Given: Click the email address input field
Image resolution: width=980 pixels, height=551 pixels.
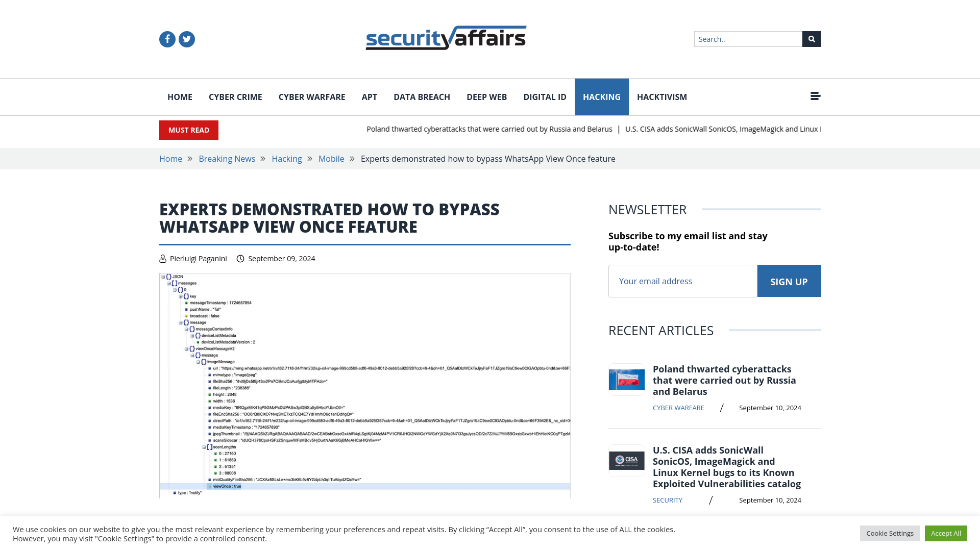Looking at the screenshot, I should pyautogui.click(x=682, y=281).
